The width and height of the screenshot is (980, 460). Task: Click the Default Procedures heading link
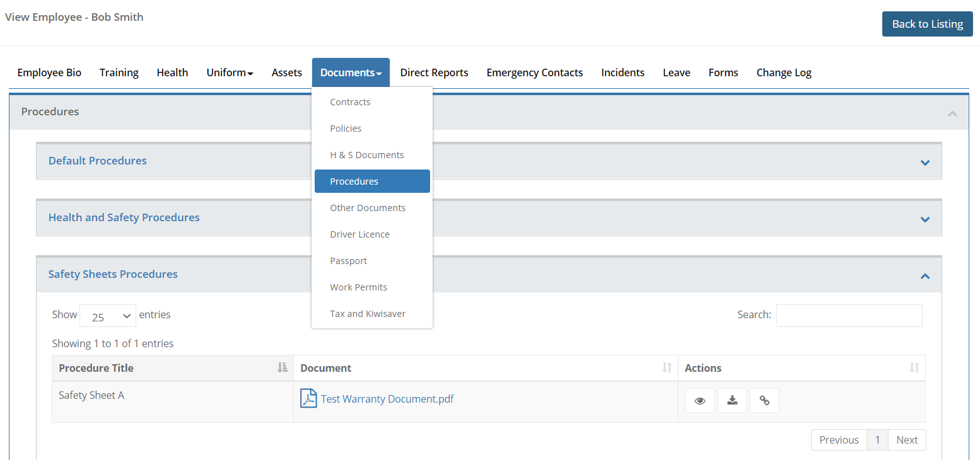(x=98, y=161)
